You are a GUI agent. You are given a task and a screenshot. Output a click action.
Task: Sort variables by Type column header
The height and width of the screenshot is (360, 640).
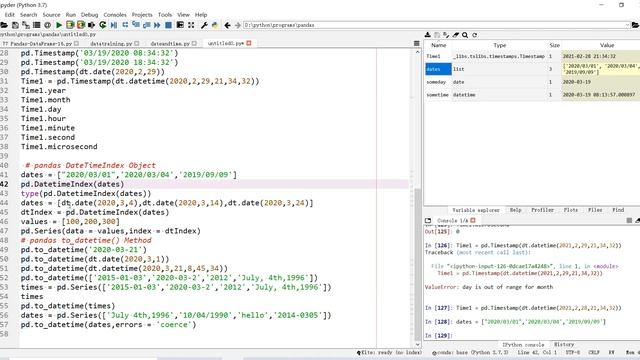[500, 45]
